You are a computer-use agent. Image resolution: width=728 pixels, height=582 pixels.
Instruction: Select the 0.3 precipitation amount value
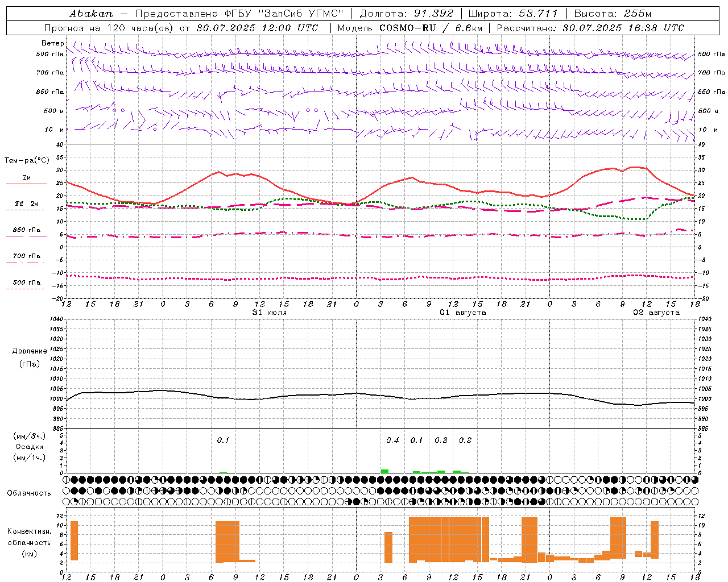441,440
